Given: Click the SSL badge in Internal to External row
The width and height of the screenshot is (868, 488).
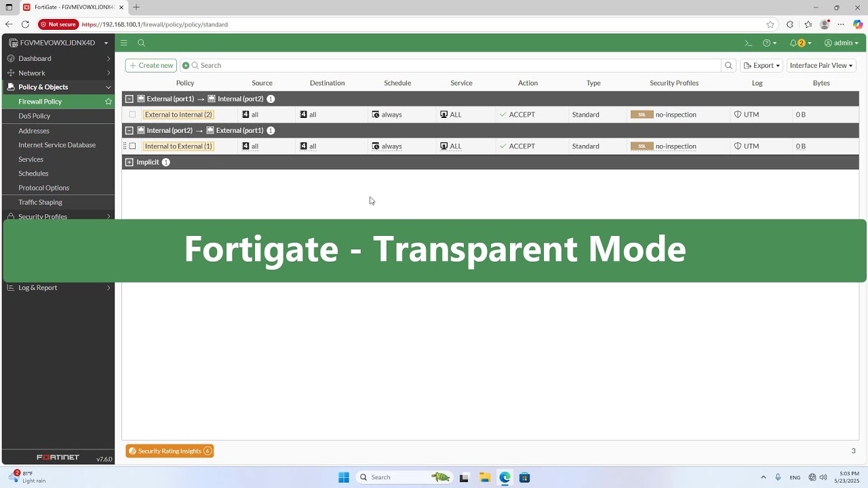Looking at the screenshot, I should click(642, 146).
